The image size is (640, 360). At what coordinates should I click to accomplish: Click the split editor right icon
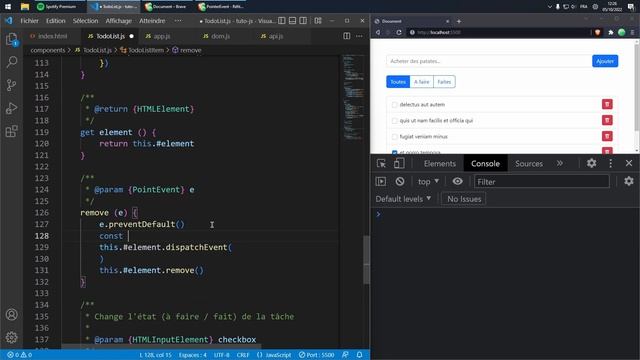[x=347, y=36]
